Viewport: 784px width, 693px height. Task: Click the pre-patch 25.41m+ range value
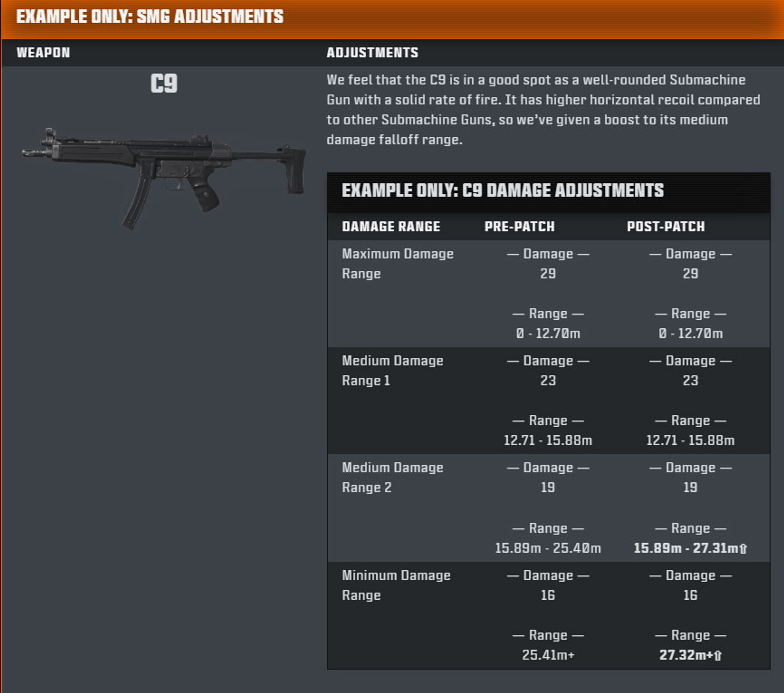coord(548,655)
